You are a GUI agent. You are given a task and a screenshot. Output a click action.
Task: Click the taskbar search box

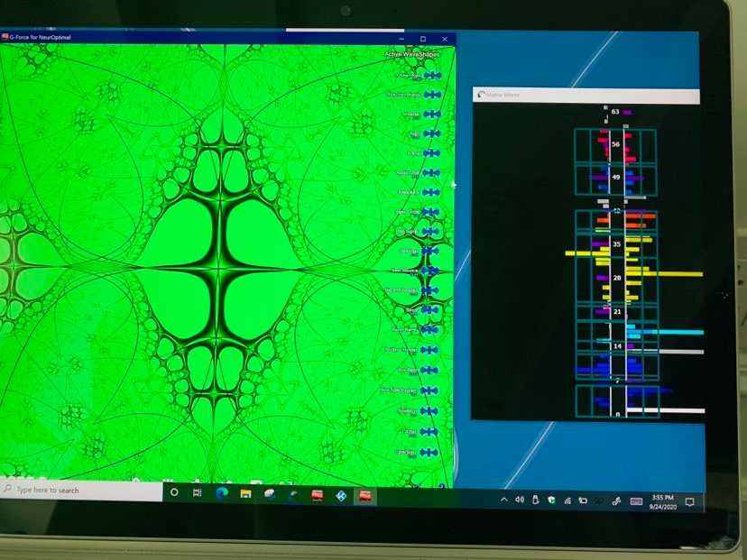(x=81, y=490)
